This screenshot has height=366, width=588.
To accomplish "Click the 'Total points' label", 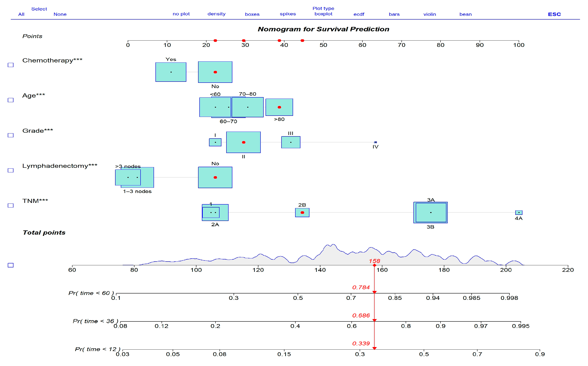I will (44, 233).
